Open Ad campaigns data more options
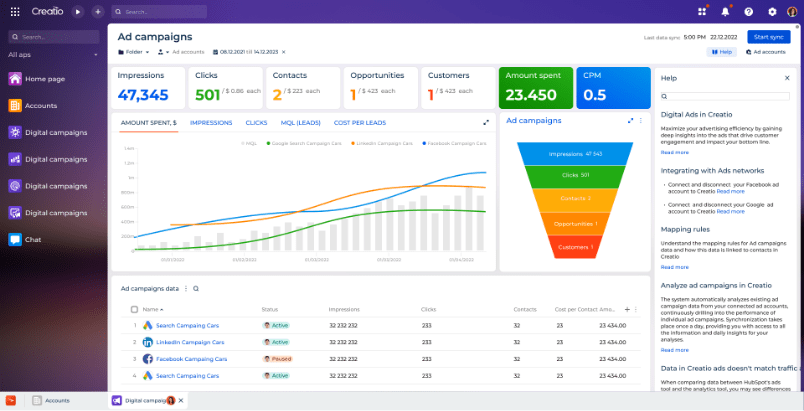 186,289
